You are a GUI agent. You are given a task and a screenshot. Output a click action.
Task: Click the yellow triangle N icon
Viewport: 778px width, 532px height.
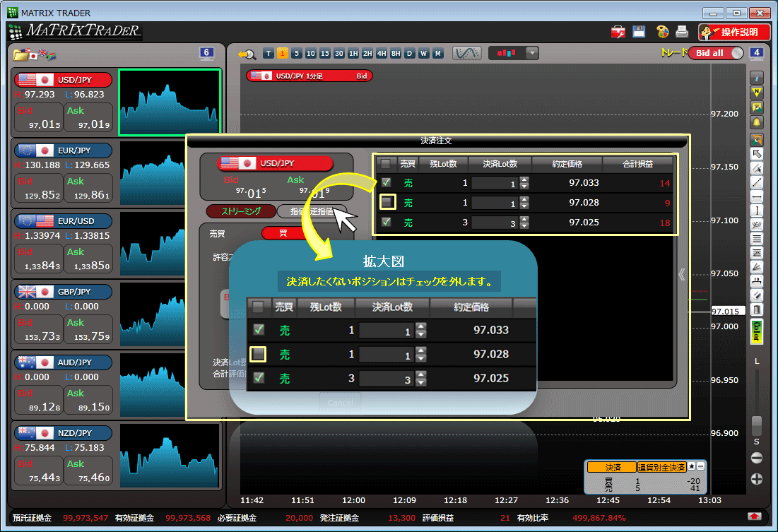coord(757,93)
